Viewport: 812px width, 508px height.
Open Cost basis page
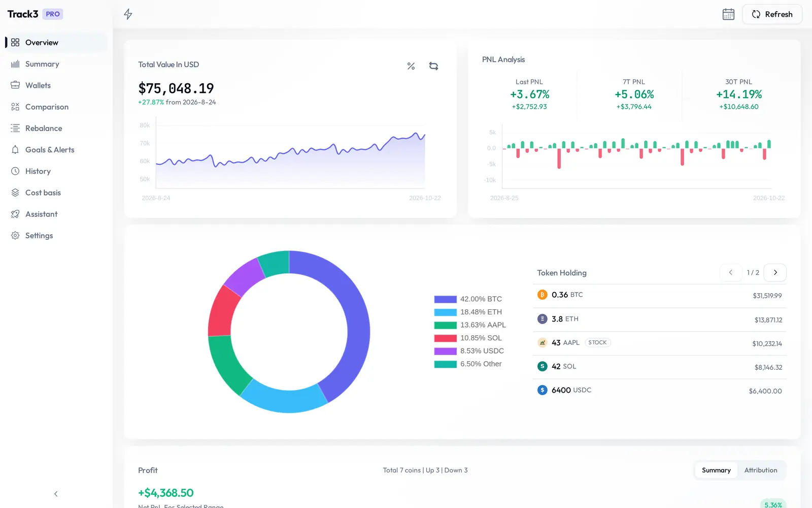pyautogui.click(x=56, y=193)
